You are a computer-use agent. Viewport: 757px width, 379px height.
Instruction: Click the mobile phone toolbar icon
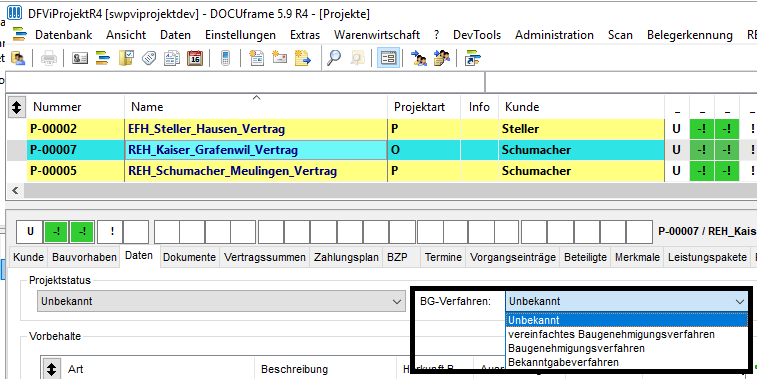coord(225,58)
